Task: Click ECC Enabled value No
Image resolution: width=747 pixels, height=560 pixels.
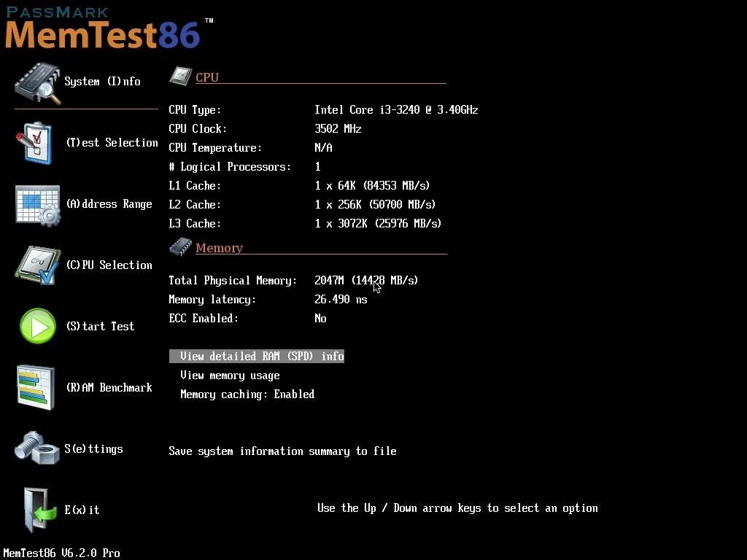Action: [320, 318]
